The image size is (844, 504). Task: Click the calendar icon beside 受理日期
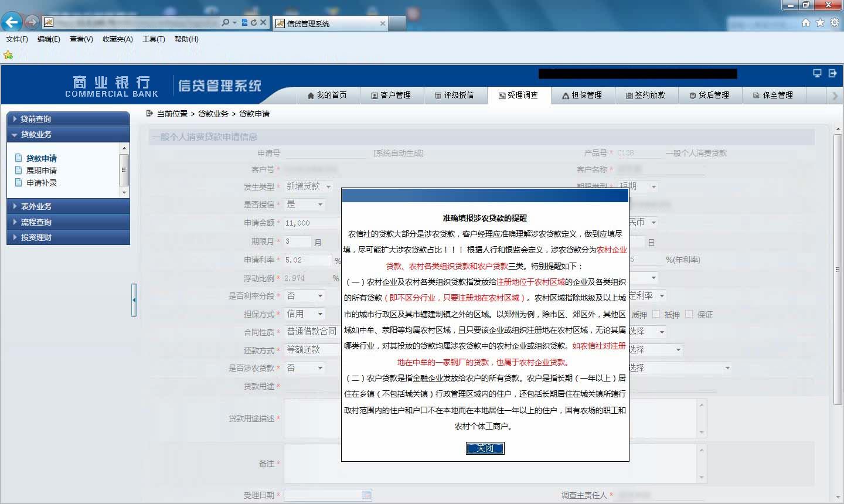(x=366, y=495)
